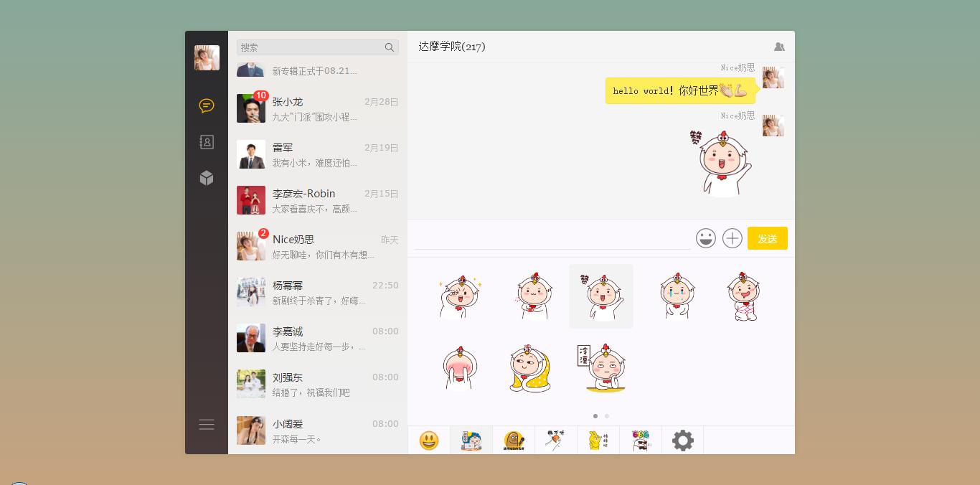Image resolution: width=980 pixels, height=485 pixels.
Task: Focus the 搜索 search field
Action: [318, 47]
